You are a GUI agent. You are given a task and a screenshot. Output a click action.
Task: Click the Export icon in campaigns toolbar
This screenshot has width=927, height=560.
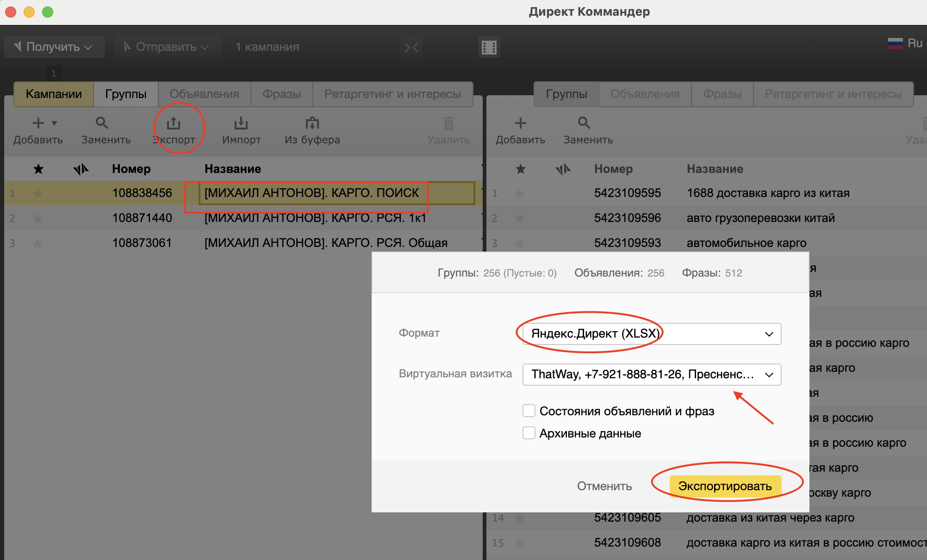coord(174,123)
